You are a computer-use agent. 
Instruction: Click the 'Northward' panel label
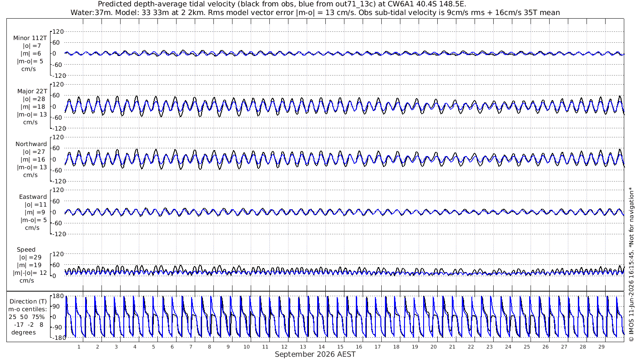(31, 144)
